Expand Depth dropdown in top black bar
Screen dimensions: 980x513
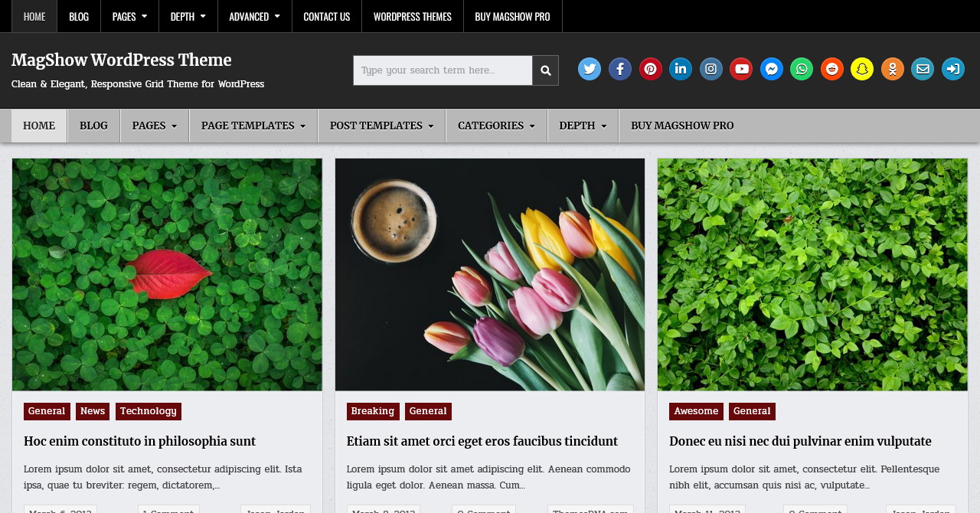[188, 16]
